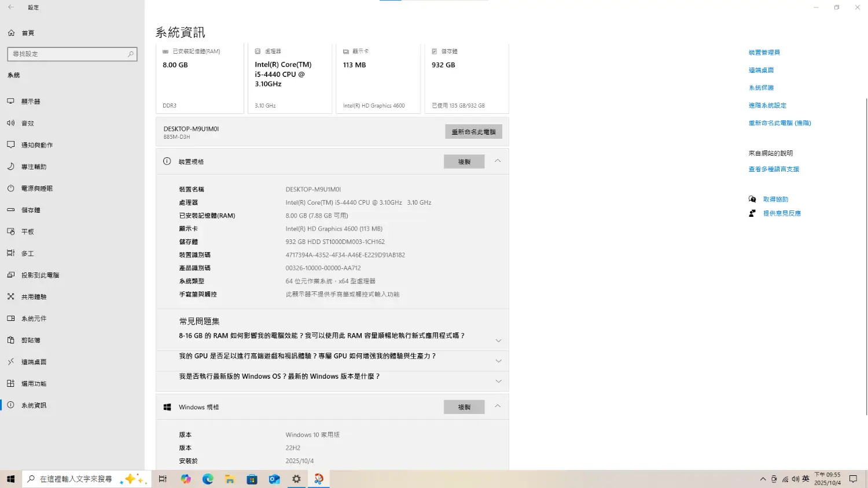Open the 顯示器 display settings icon
Screen dimensions: 868x488
(10, 101)
